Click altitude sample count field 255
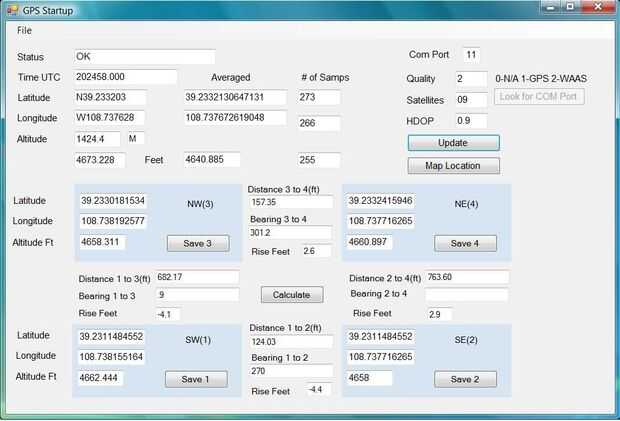 click(x=319, y=160)
